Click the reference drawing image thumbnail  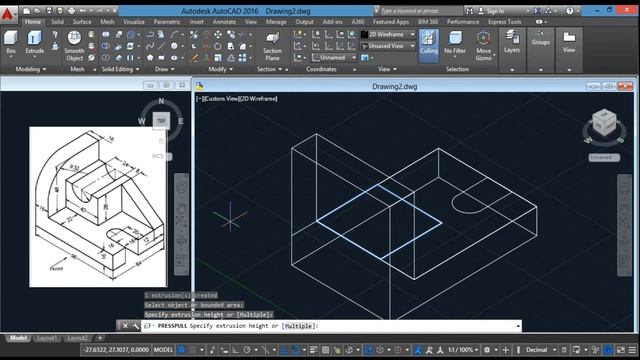click(x=98, y=207)
